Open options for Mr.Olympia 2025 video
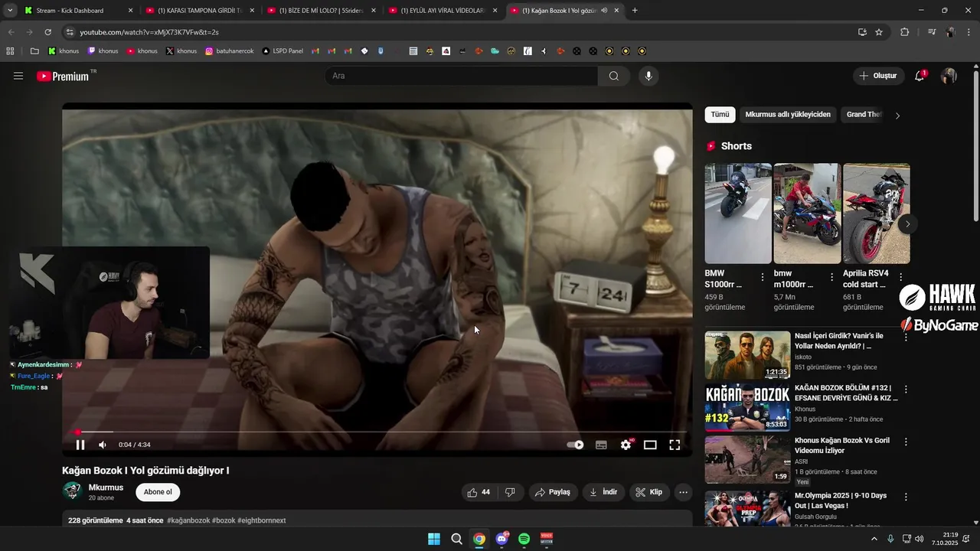Image resolution: width=980 pixels, height=551 pixels. tap(906, 497)
